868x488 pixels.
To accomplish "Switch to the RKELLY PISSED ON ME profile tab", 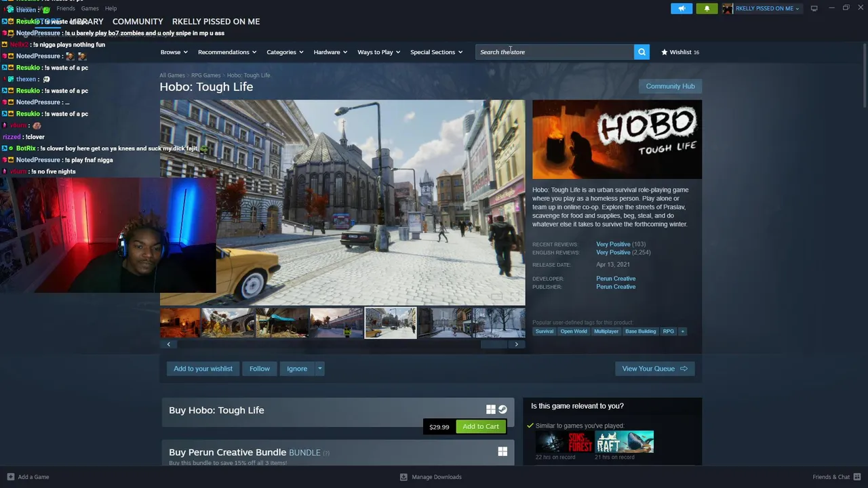I will coord(216,22).
